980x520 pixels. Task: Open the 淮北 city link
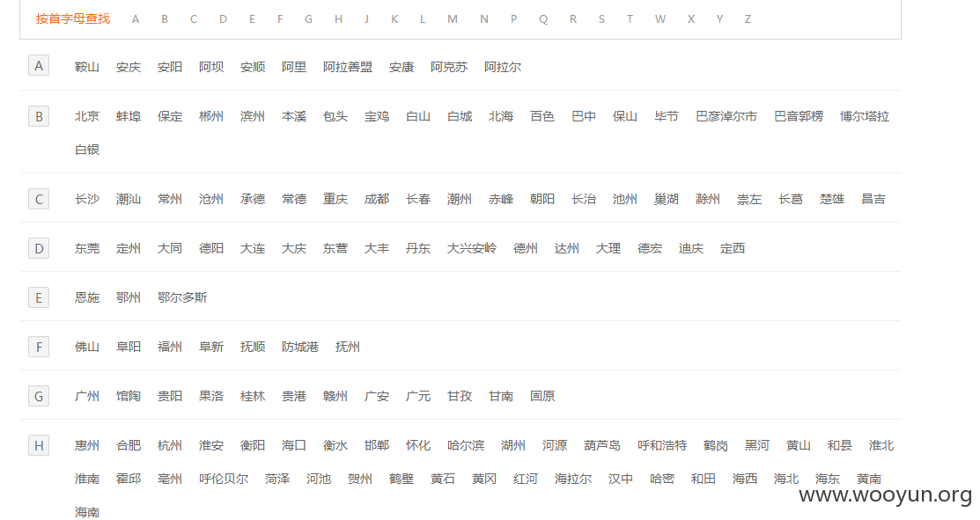(x=881, y=446)
